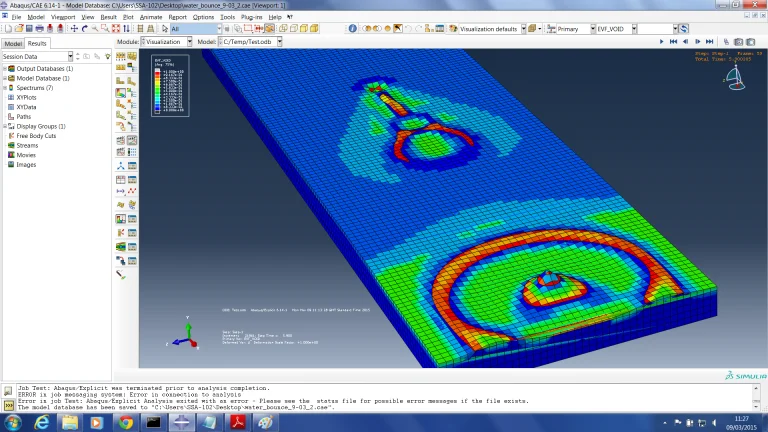The image size is (768, 432).
Task: Click the blue Help info icon
Action: 353,29
